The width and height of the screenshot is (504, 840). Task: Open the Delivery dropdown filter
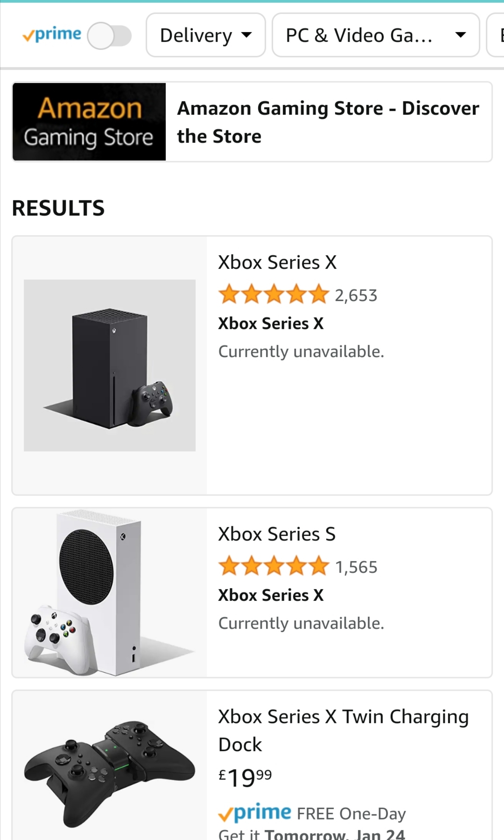[x=205, y=35]
